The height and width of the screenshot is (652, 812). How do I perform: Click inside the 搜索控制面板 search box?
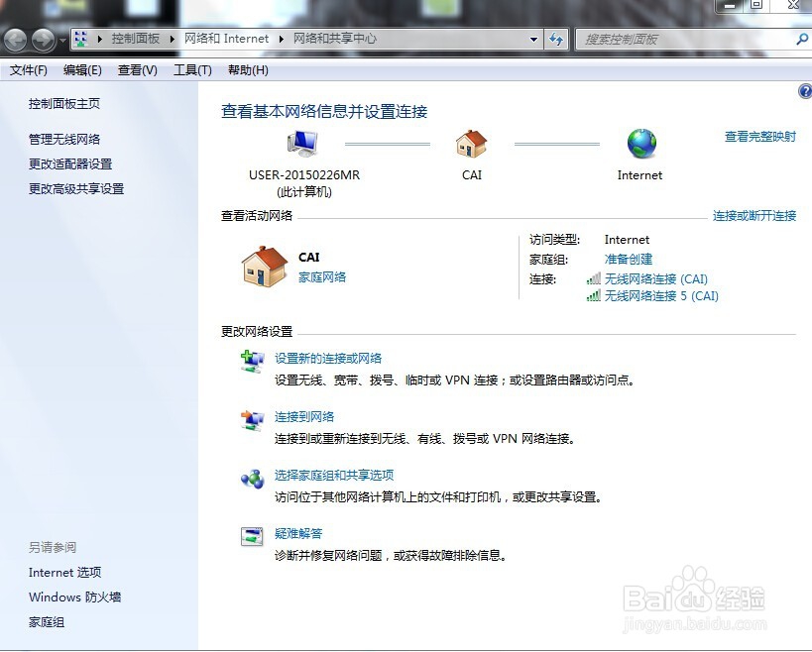click(674, 40)
